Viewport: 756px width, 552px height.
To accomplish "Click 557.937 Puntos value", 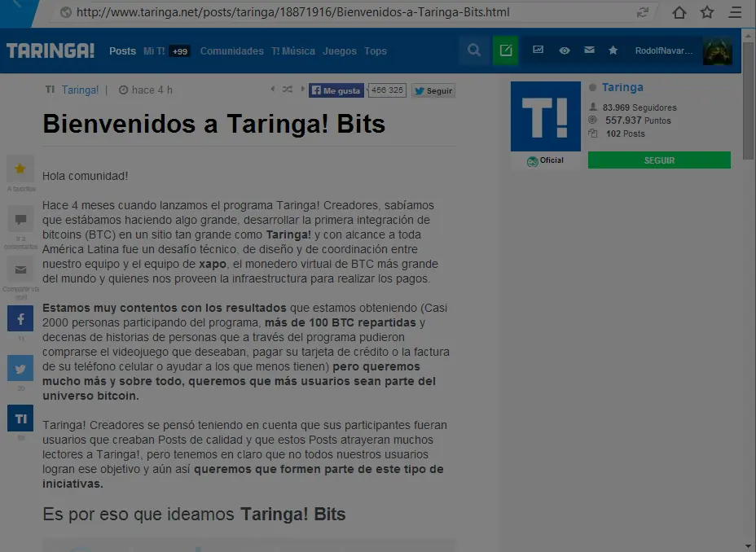I will (x=638, y=120).
